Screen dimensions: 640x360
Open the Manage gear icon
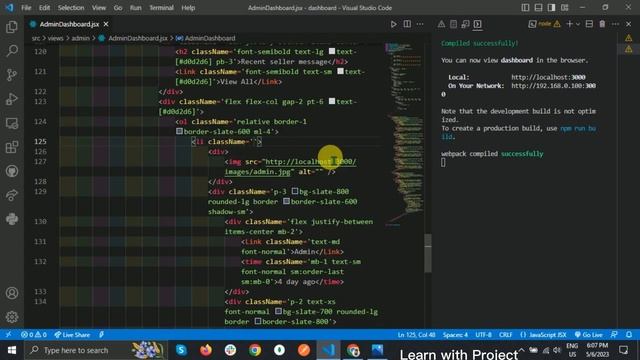(x=12, y=317)
